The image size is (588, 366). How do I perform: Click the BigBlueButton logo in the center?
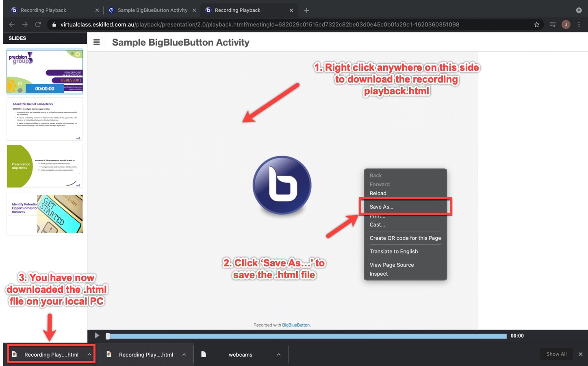pyautogui.click(x=282, y=185)
